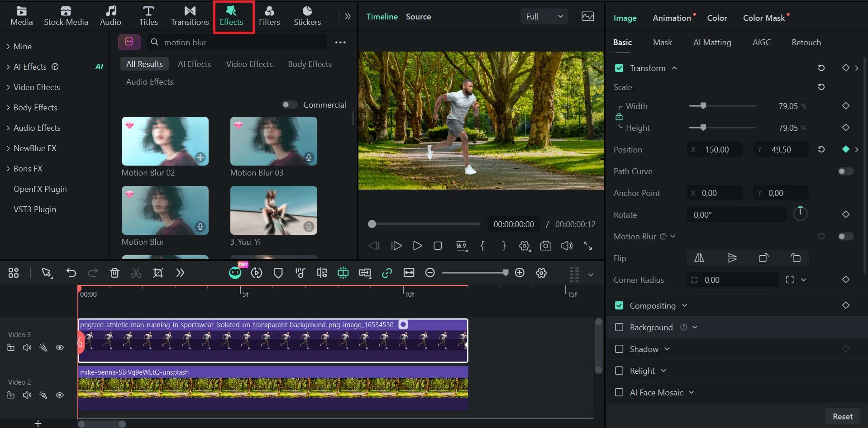Take a snapshot with the camera icon
Screen dimensions: 868x428
coord(546,246)
